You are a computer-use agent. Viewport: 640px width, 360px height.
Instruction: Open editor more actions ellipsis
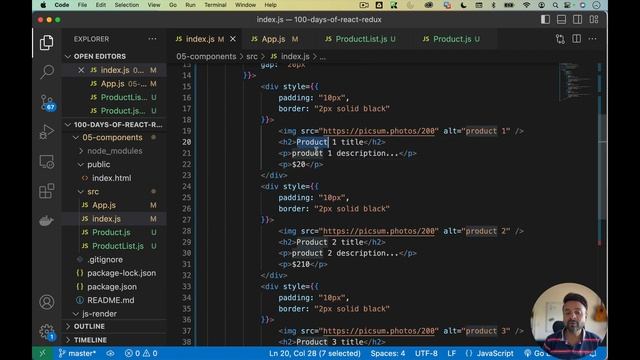tap(592, 39)
